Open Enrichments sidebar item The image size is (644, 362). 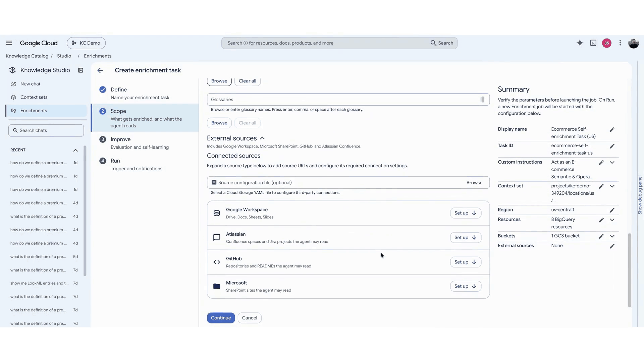[46, 111]
